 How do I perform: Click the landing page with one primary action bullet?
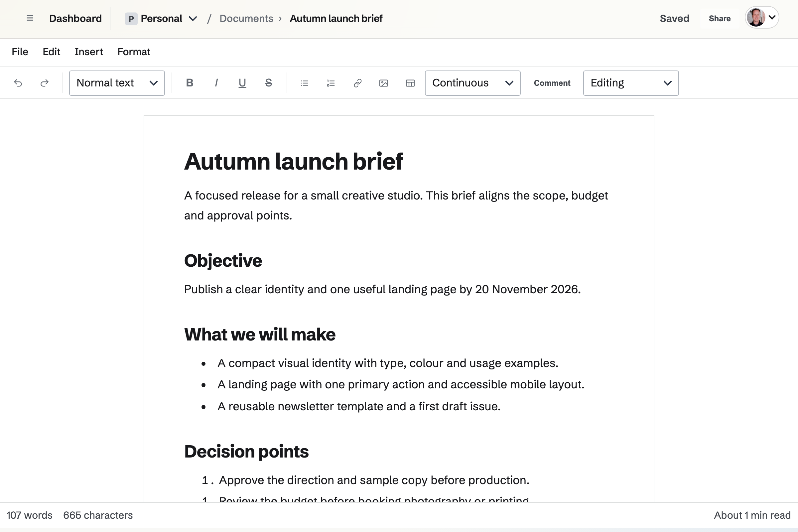tap(401, 384)
